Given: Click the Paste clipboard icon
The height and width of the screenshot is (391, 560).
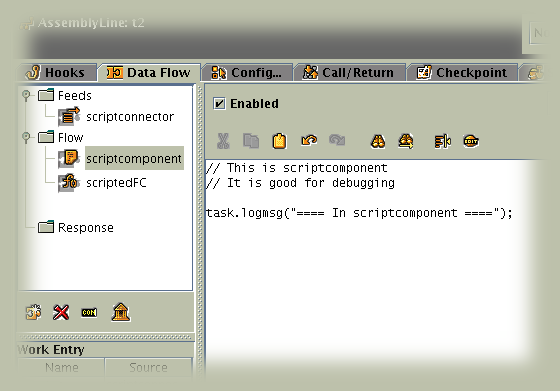Looking at the screenshot, I should 279,141.
